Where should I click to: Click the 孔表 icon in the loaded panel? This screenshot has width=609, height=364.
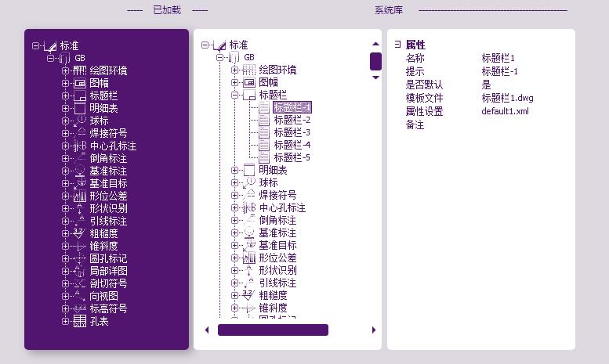click(80, 321)
